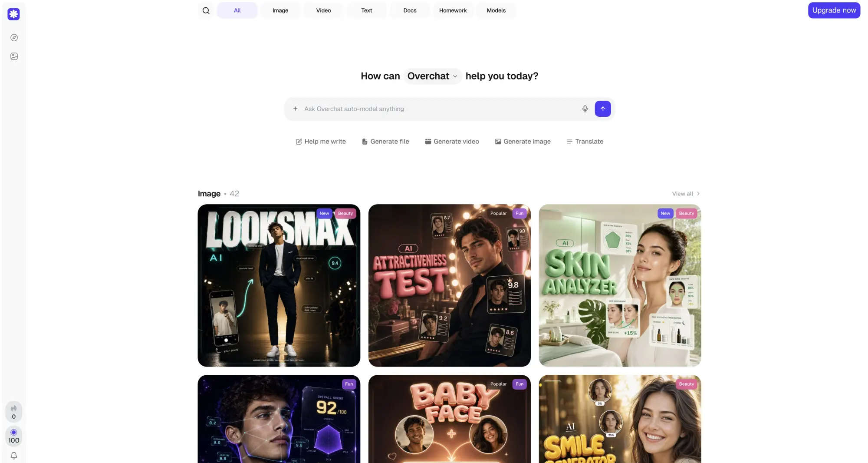Click Generate video
This screenshot has width=868, height=463.
pos(452,142)
